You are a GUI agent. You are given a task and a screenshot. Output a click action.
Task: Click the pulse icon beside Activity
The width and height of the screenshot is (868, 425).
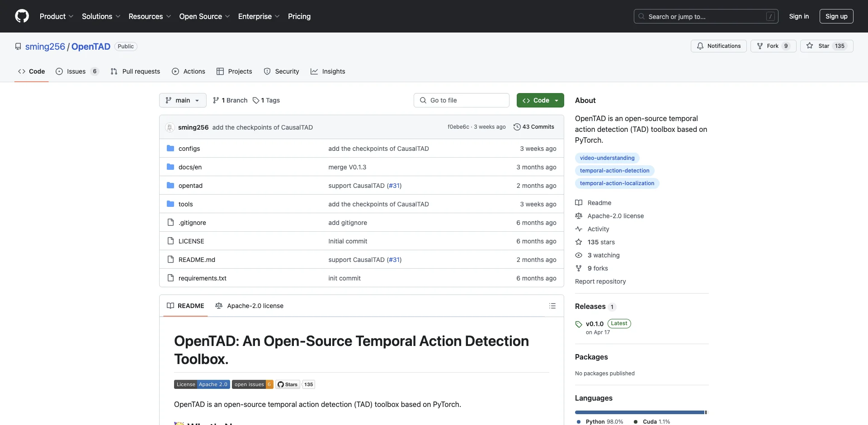(x=579, y=229)
